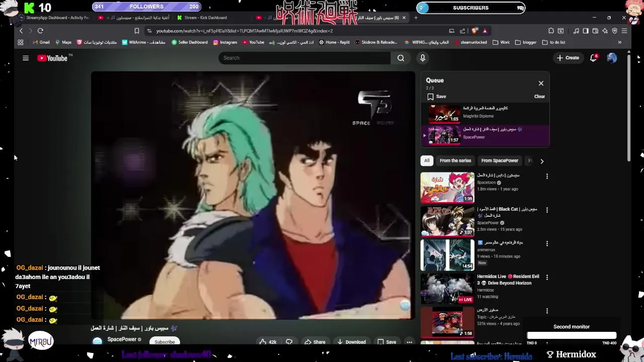This screenshot has height=362, width=644.
Task: Bookmark this page with the bookmark icon
Action: point(136,31)
